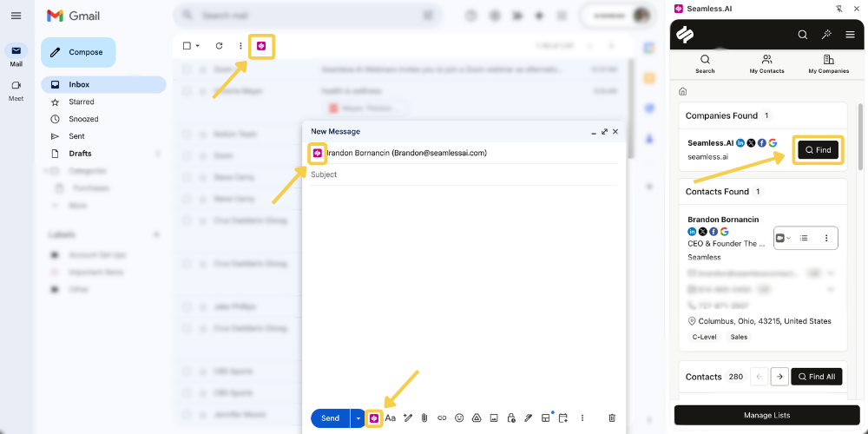This screenshot has width=868, height=434.
Task: Click the Seamless logo in the panel header
Action: [x=686, y=35]
